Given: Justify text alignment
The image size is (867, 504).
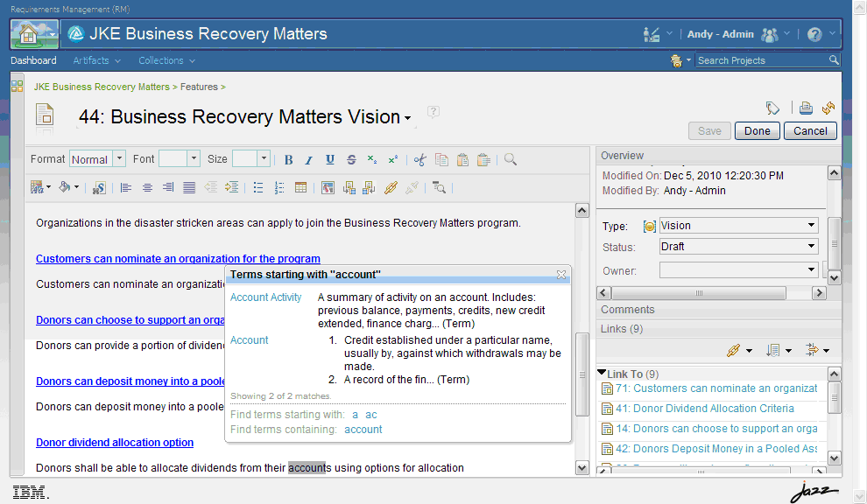Looking at the screenshot, I should [x=189, y=188].
